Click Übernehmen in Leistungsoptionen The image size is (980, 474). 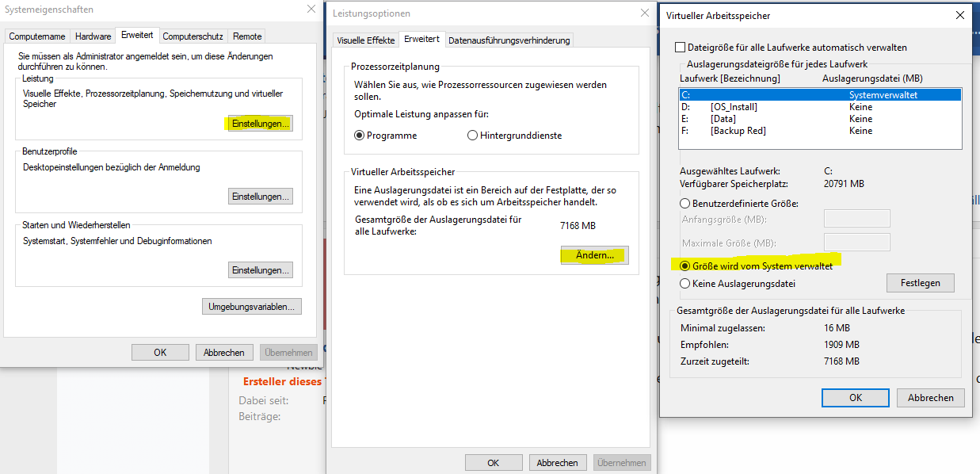621,462
